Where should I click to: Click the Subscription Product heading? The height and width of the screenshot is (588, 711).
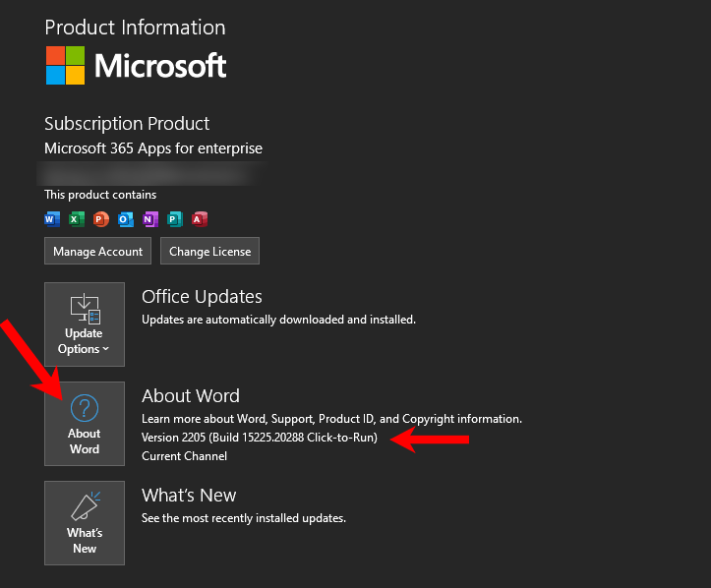(127, 124)
